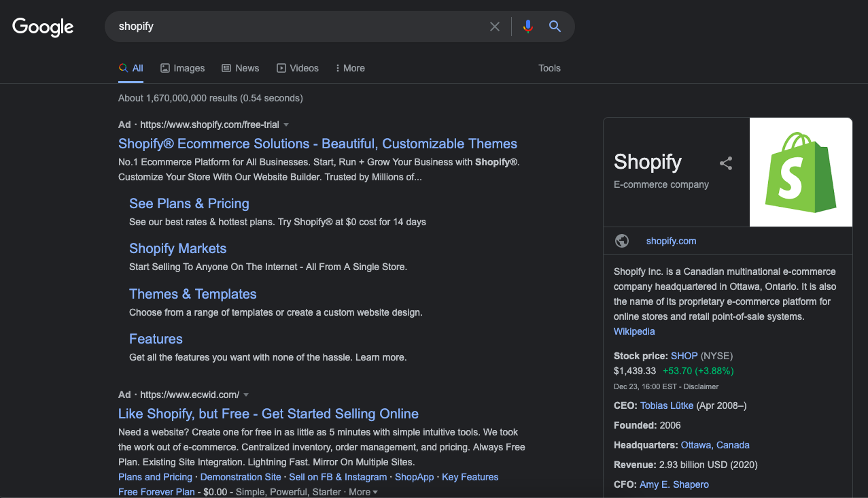Open Shopify Ecommerce Solutions ad headline
Screen dimensions: 868x498
point(317,144)
